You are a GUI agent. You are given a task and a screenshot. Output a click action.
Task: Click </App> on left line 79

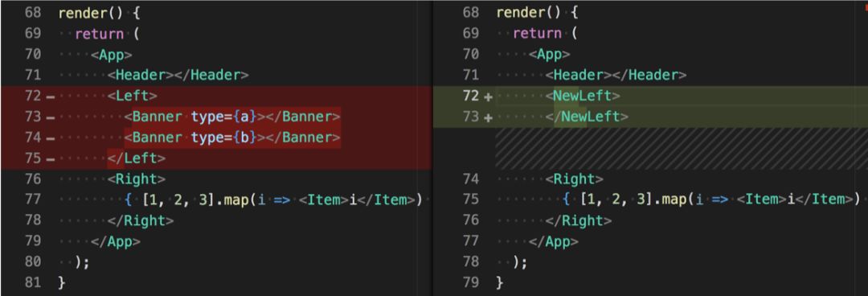tap(116, 241)
